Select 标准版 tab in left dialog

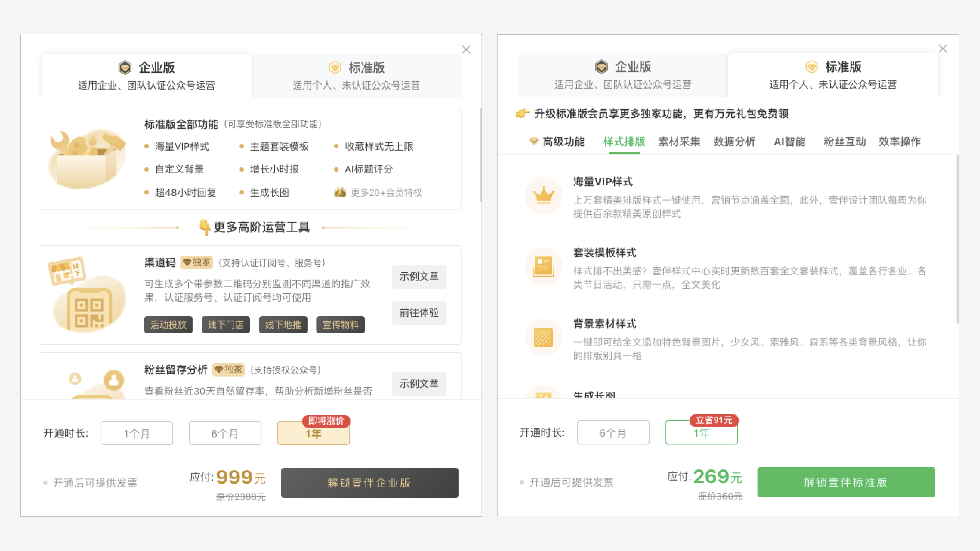357,76
